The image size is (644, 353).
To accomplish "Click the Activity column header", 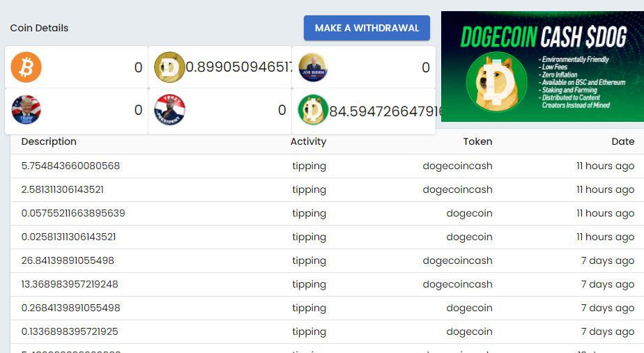I will coord(309,141).
